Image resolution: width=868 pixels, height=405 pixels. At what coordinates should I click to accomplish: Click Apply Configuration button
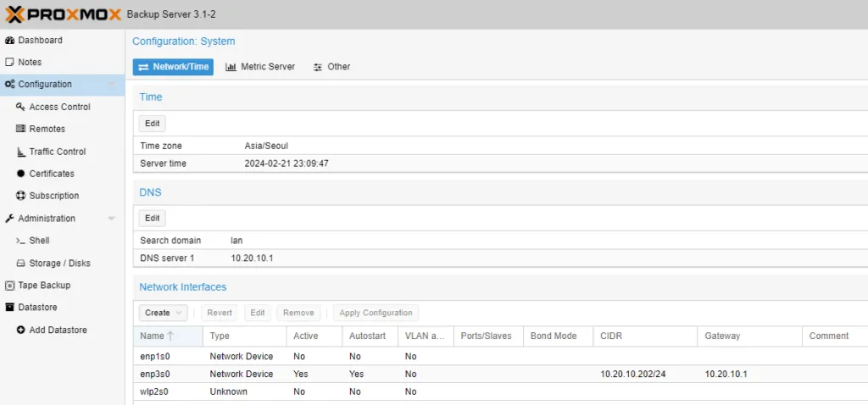[x=376, y=313]
